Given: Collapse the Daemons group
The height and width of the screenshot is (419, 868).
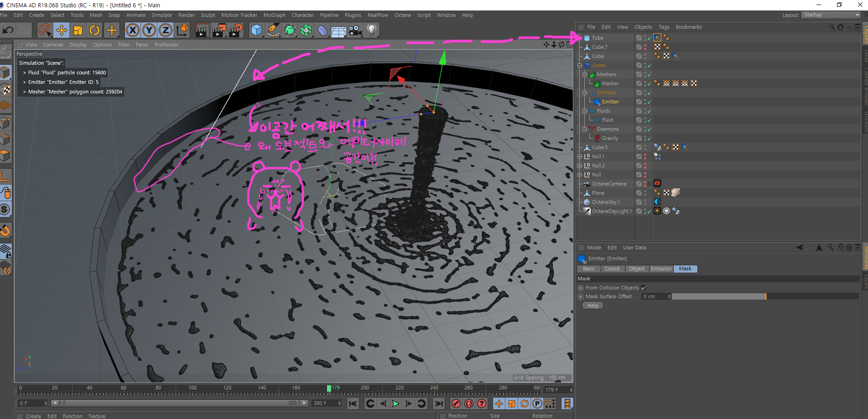Looking at the screenshot, I should (585, 129).
